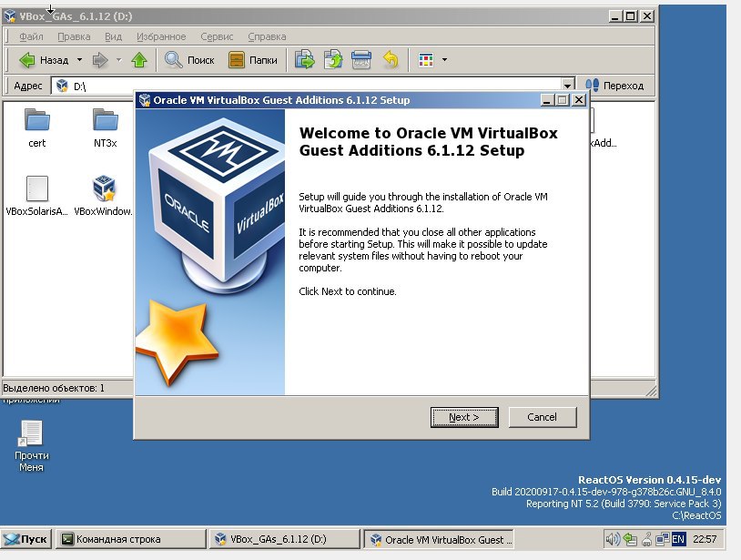Click the Move To toolbar icon
Screen dimensions: 741x560
point(305,60)
